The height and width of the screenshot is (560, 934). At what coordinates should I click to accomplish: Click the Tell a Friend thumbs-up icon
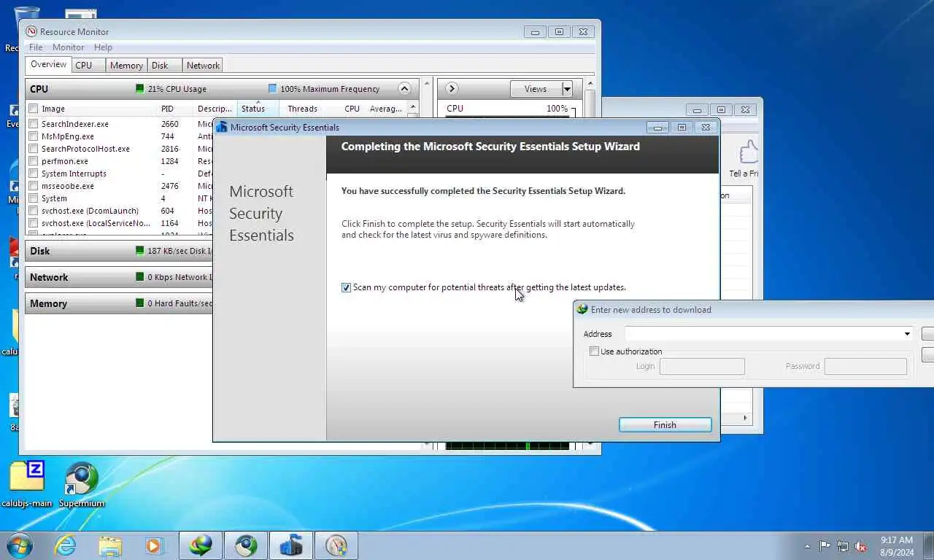pos(749,152)
